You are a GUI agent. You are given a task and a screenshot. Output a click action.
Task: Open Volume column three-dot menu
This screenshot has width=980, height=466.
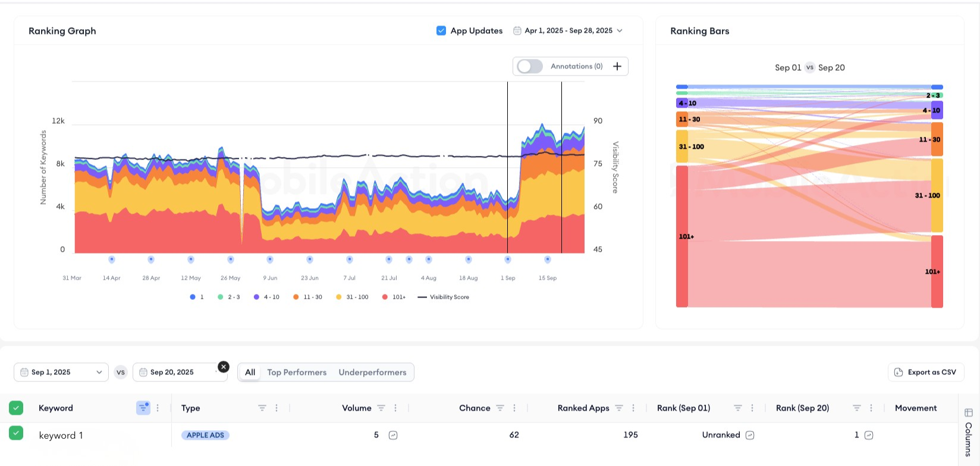pos(395,408)
